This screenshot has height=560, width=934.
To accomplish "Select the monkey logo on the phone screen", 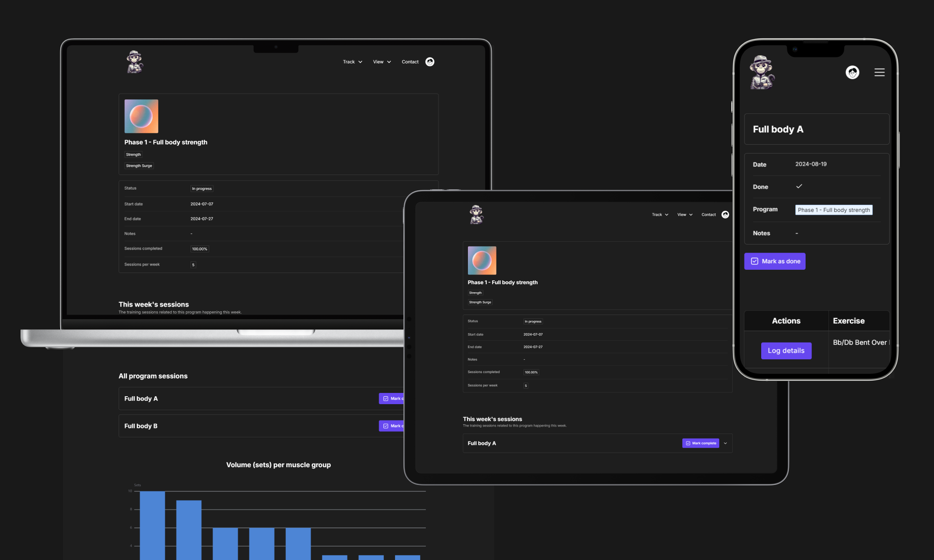I will (x=762, y=73).
